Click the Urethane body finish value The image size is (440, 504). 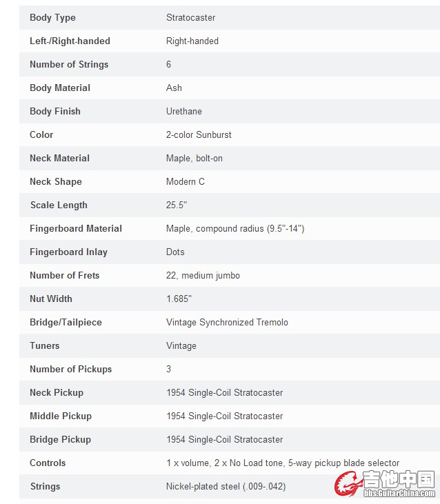(x=184, y=111)
